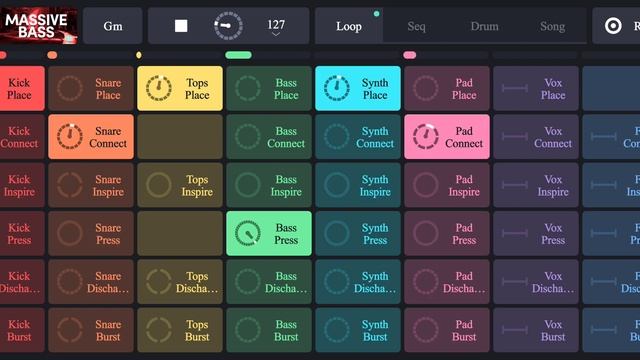640x360 pixels.
Task: Trigger the Kick Burst pad
Action: (x=22, y=330)
